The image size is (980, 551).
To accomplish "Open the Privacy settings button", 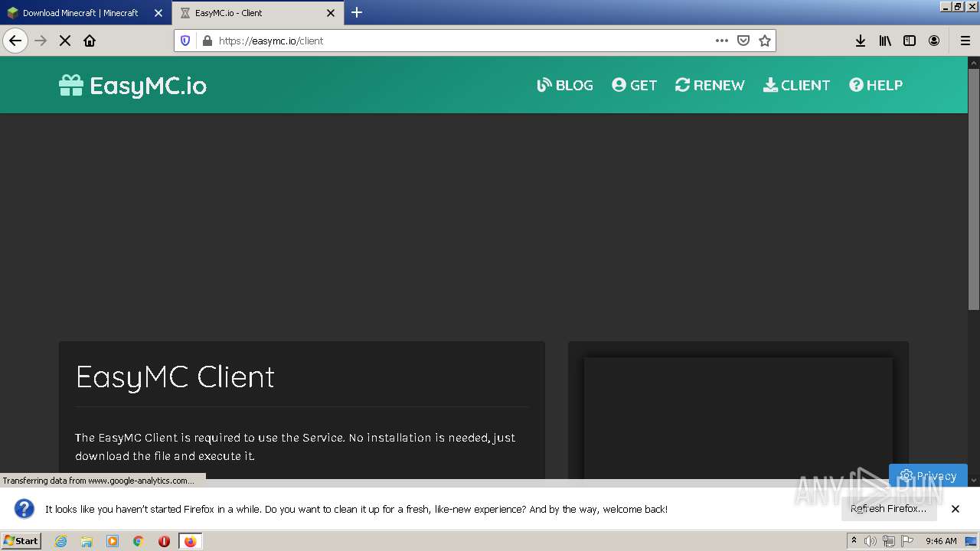I will pos(928,475).
